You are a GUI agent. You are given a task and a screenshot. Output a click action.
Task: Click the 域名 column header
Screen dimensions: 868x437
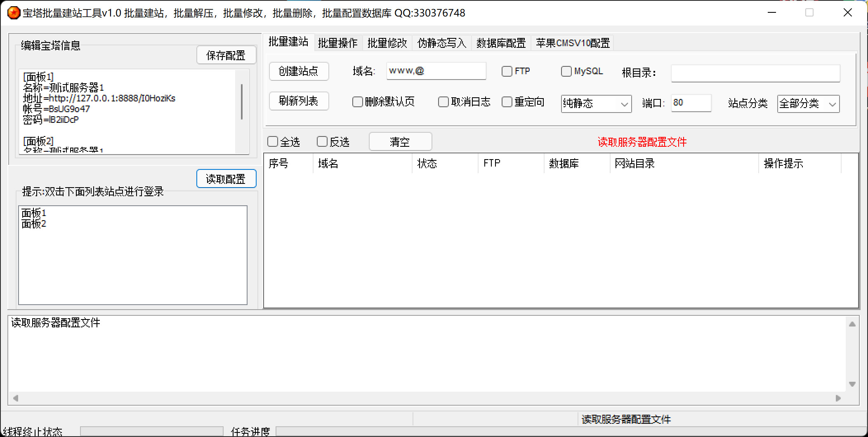[363, 163]
